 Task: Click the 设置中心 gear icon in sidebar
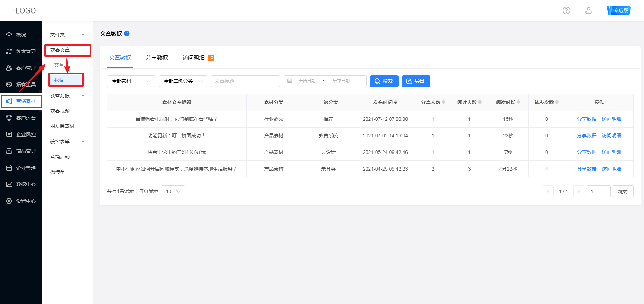(x=9, y=201)
